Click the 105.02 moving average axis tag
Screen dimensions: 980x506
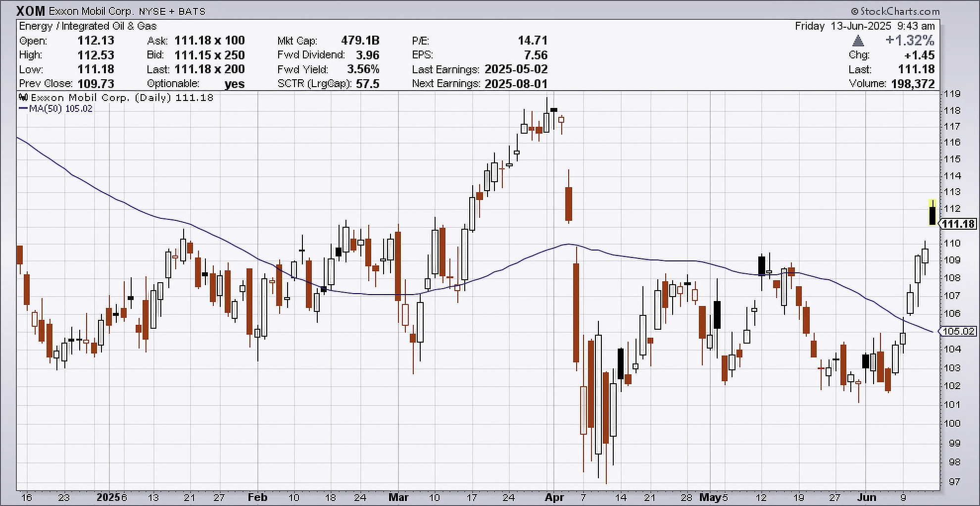[x=958, y=331]
